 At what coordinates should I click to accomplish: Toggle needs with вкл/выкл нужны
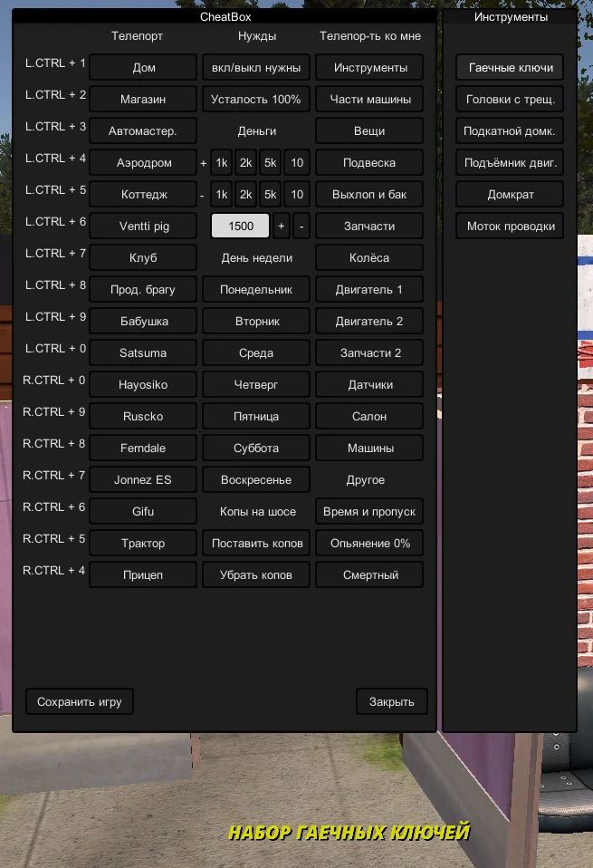[256, 68]
